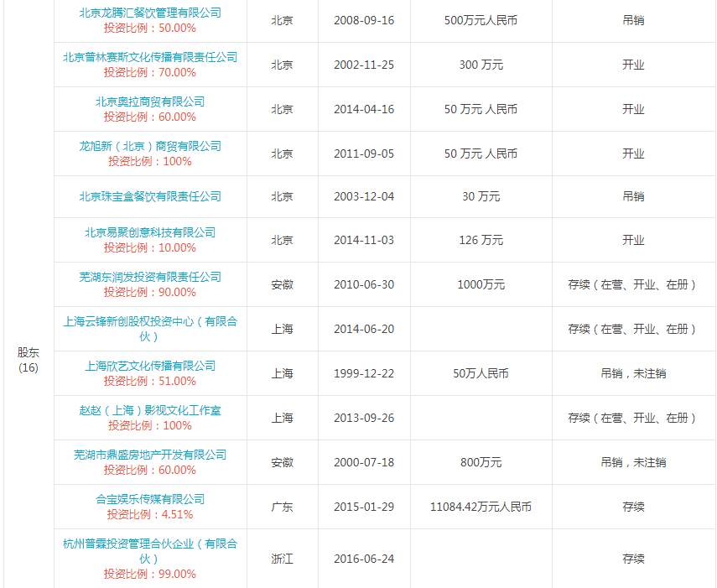717x588 pixels.
Task: Select date 1999-12-22
Action: (364, 373)
